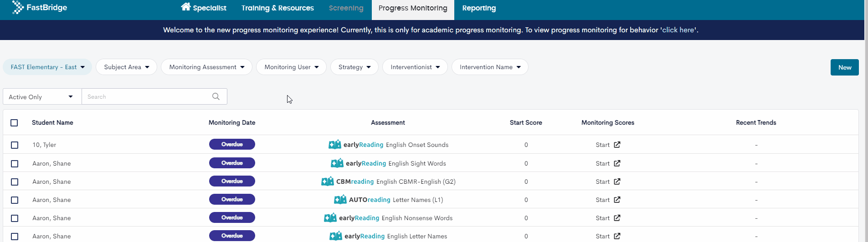Click Start for English Sight Words row
Viewport: 868px width, 242px height.
(x=602, y=163)
